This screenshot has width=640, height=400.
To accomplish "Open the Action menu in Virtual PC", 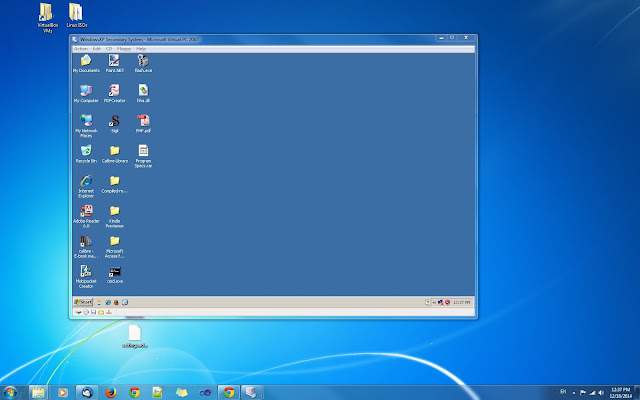I will pos(81,49).
